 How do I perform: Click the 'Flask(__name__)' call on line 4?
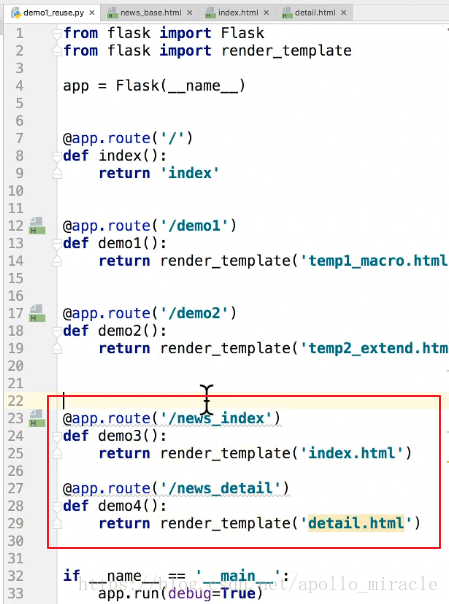[x=181, y=86]
